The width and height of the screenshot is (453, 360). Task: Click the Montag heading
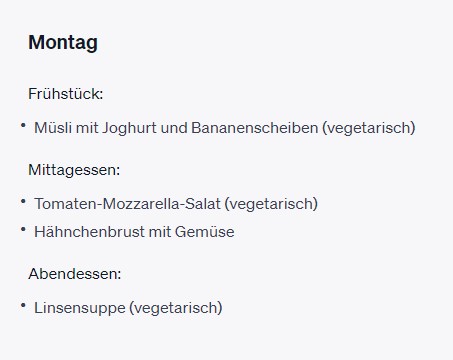tap(63, 43)
